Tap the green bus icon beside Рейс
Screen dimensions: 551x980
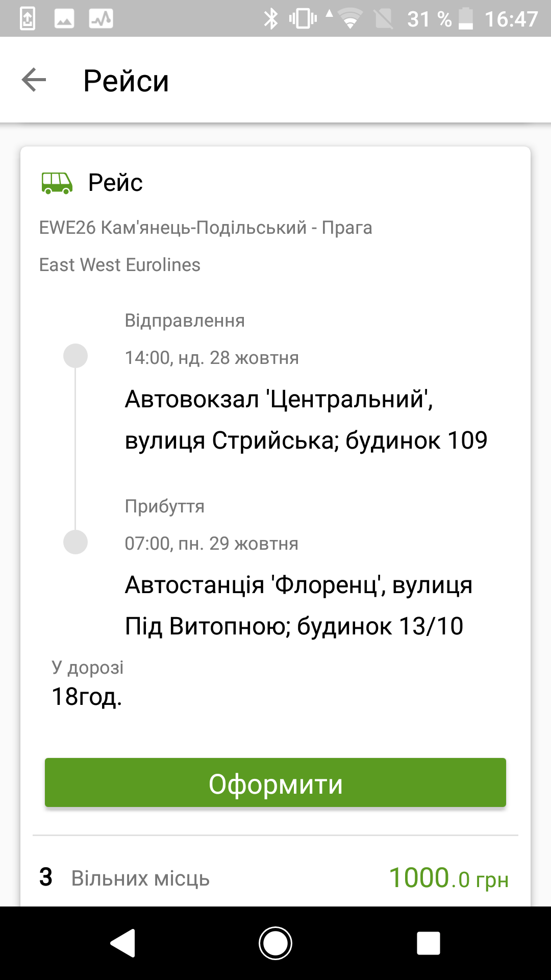point(57,183)
